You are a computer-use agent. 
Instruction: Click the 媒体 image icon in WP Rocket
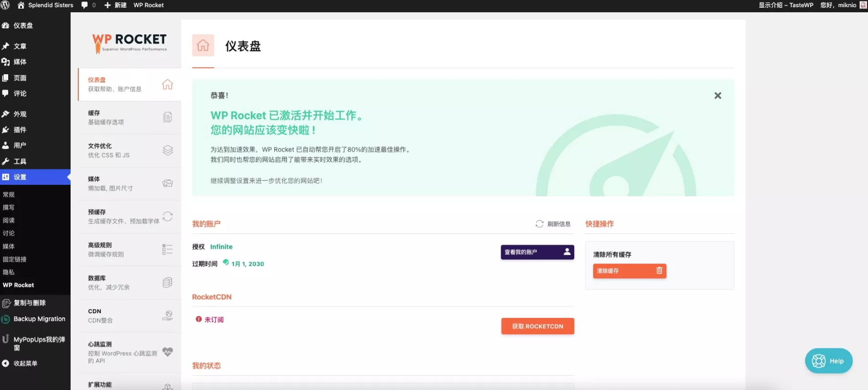(x=167, y=183)
